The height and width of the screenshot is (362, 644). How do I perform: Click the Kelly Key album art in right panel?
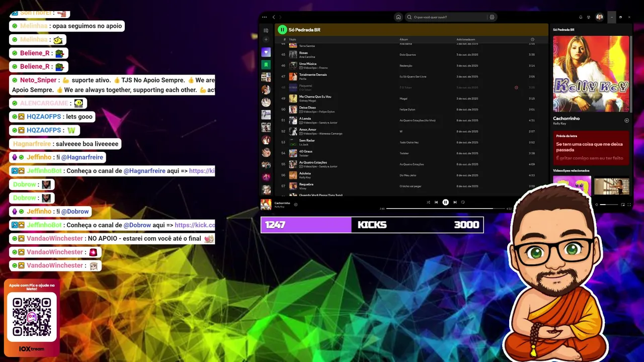[x=591, y=74]
